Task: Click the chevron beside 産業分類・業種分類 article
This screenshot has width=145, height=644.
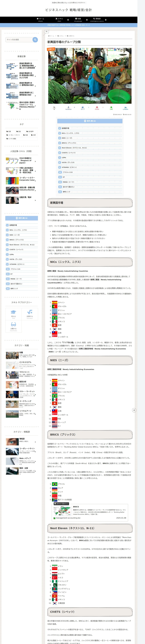Action: [x=35, y=191]
